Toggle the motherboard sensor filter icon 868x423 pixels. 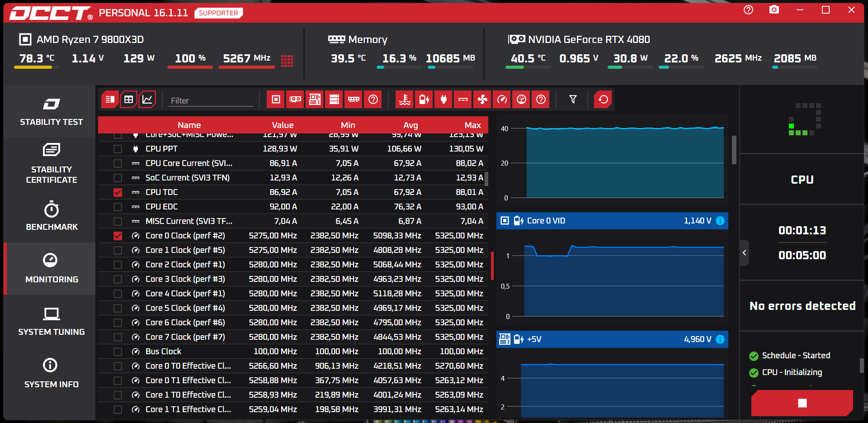(315, 100)
